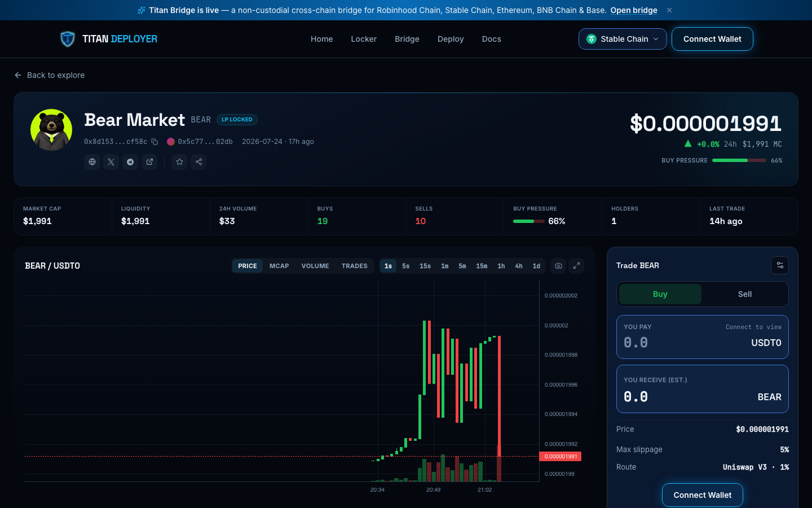812x508 pixels.
Task: Select the 1h chart interval
Action: [x=501, y=266]
